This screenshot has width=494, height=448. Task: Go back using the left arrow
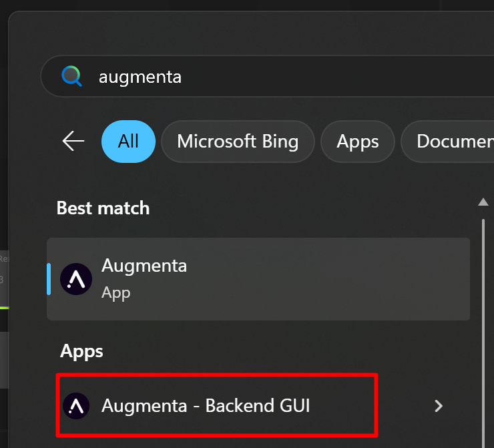pos(73,141)
